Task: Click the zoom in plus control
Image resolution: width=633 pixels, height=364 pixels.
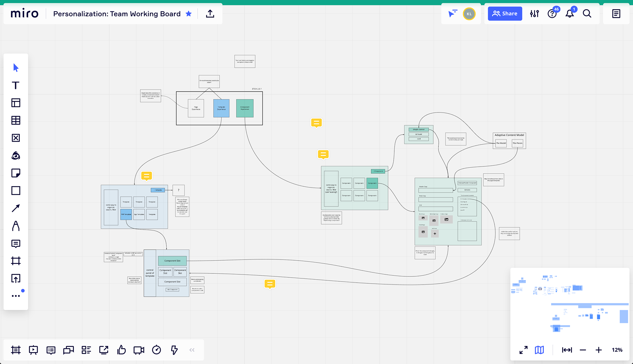Action: point(598,350)
